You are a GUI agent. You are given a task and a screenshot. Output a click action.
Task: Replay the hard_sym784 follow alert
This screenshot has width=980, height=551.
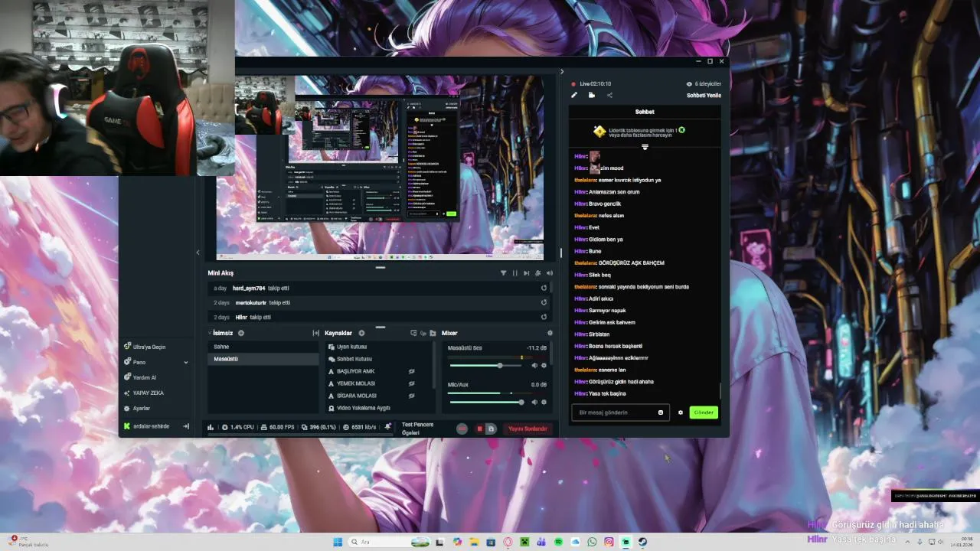point(544,288)
